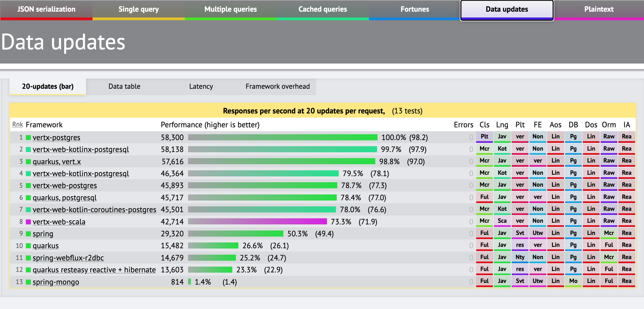644x309 pixels.
Task: Show the Framework overhead tab
Action: tap(278, 87)
